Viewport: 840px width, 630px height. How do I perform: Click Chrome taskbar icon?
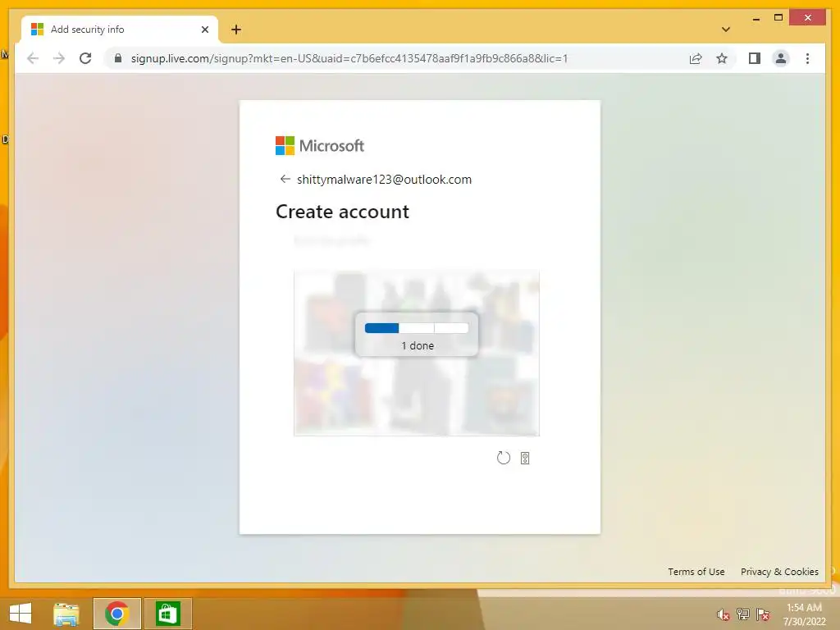click(116, 614)
